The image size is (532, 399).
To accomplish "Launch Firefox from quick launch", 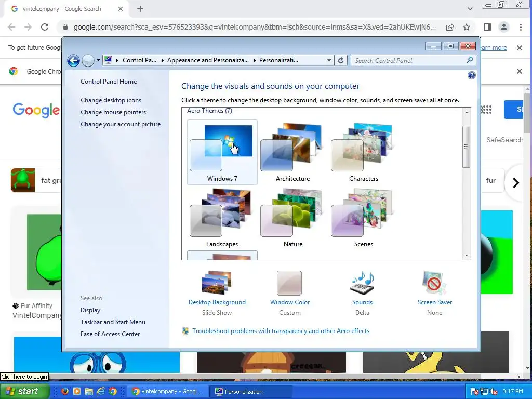I will (x=64, y=392).
